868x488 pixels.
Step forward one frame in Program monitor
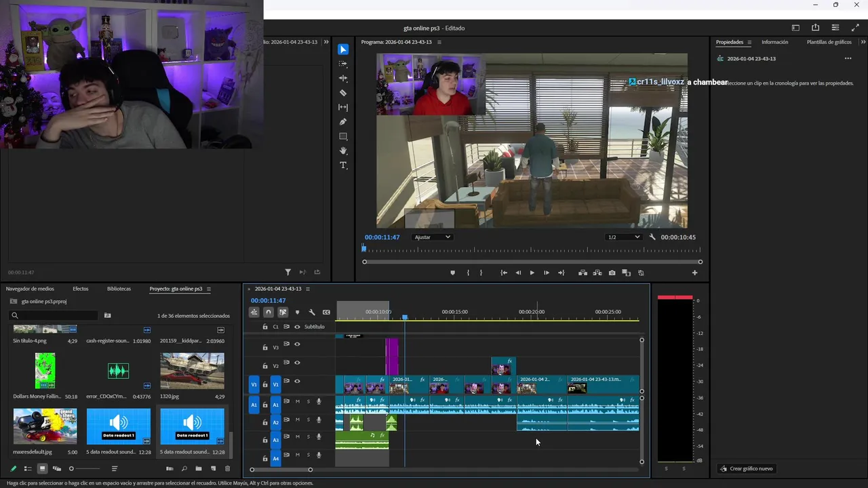tap(547, 272)
